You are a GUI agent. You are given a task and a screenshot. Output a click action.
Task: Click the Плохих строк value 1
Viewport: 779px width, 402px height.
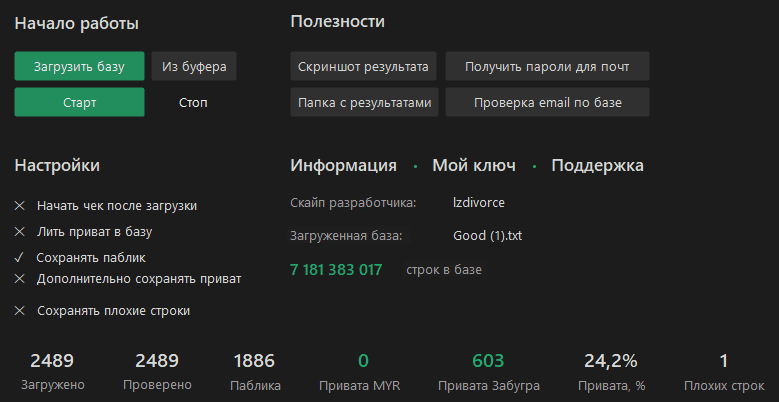[x=724, y=361]
